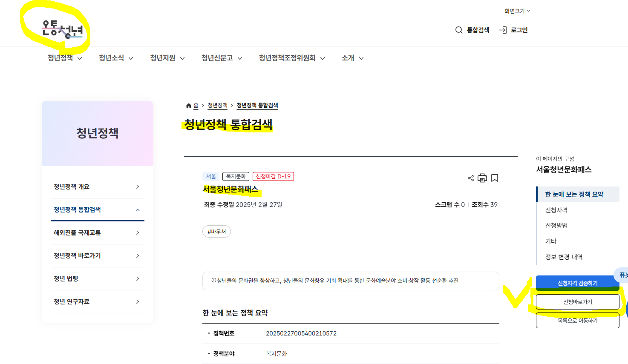Expand the 청년정책 navigation menu chevron
This screenshot has width=628, height=364.
click(x=80, y=58)
